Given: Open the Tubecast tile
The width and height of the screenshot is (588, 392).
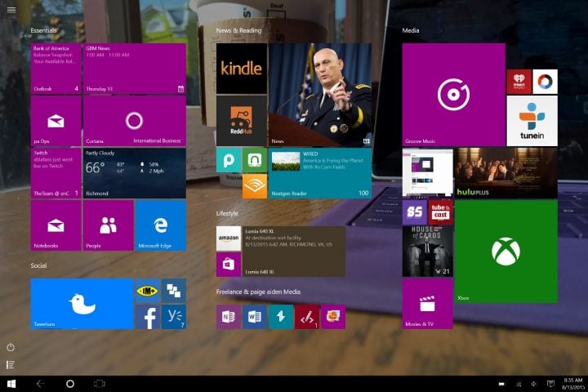Looking at the screenshot, I should point(441,212).
